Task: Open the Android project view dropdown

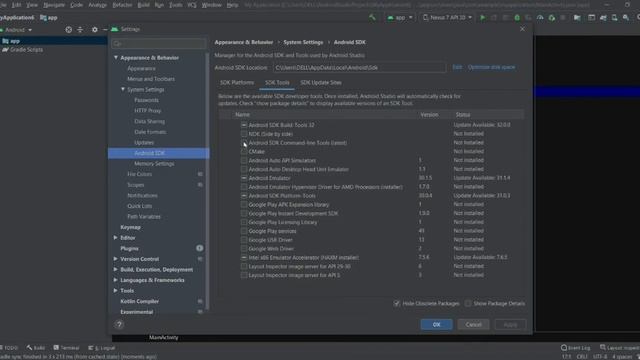Action: click(x=16, y=30)
